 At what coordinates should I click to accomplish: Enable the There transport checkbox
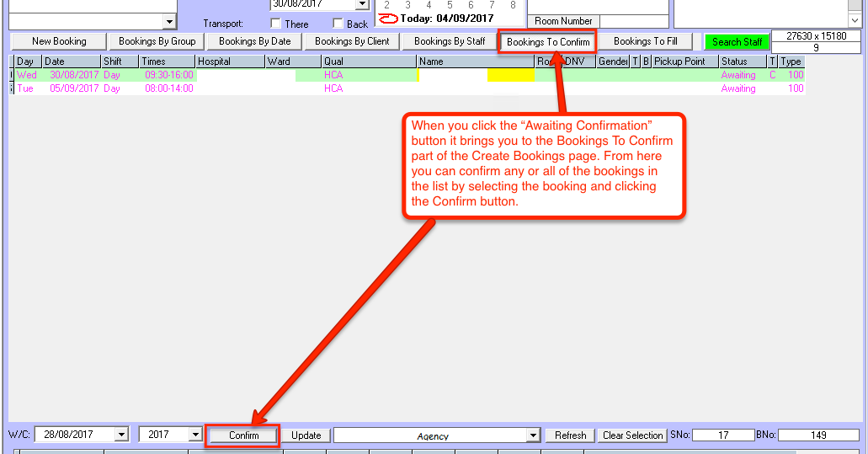(276, 24)
